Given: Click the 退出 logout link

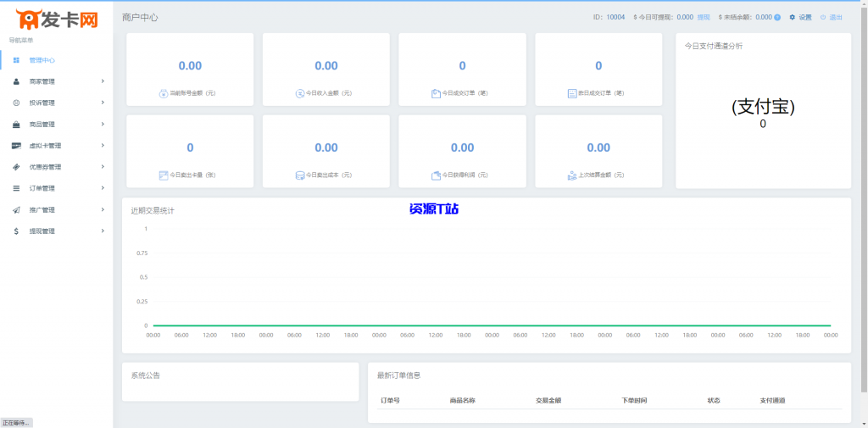Looking at the screenshot, I should click(x=836, y=17).
